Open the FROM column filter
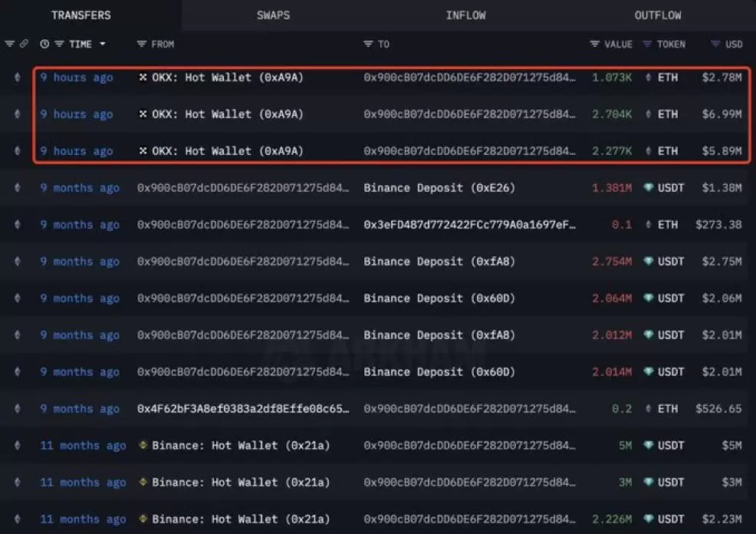This screenshot has height=534, width=756. click(x=141, y=44)
